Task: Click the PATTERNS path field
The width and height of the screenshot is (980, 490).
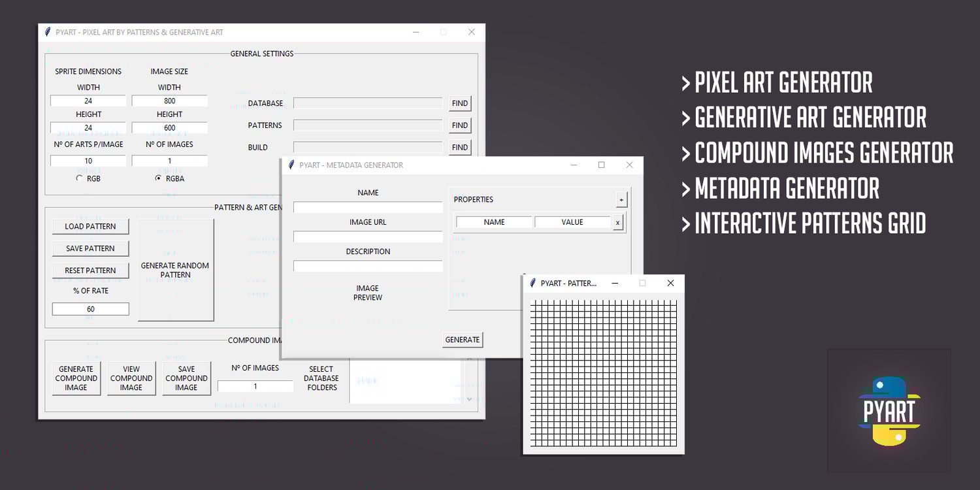Action: pos(368,125)
